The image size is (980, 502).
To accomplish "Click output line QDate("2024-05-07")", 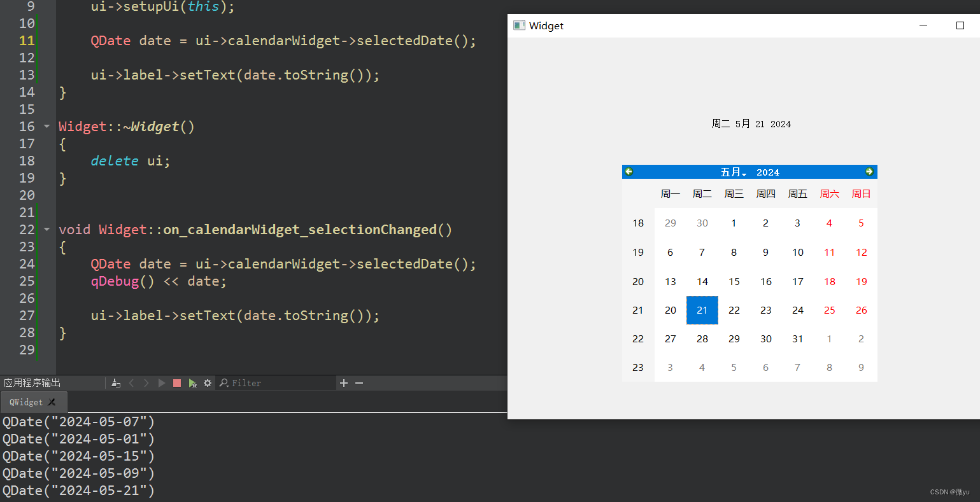I will (x=78, y=422).
